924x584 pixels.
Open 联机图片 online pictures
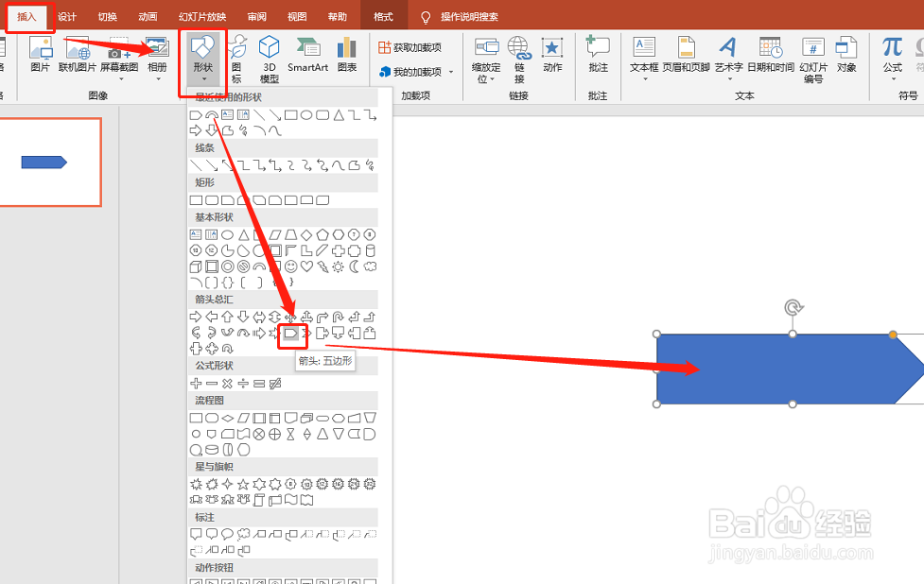pyautogui.click(x=78, y=54)
